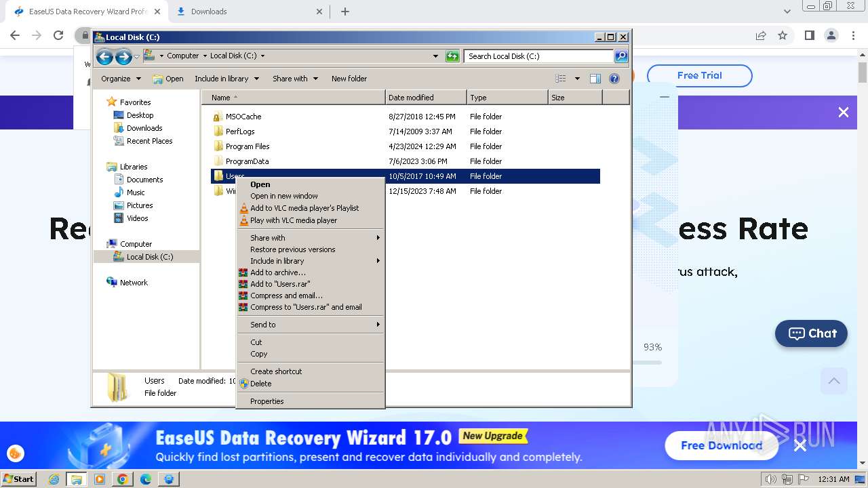Image resolution: width=868 pixels, height=488 pixels.
Task: Expand Send to submenu in context menu
Action: 378,325
